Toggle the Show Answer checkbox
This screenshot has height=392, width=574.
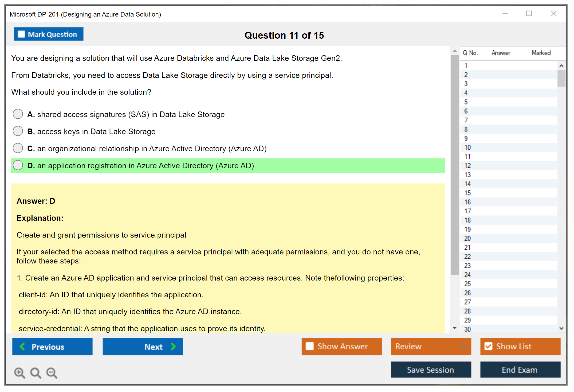pos(310,346)
